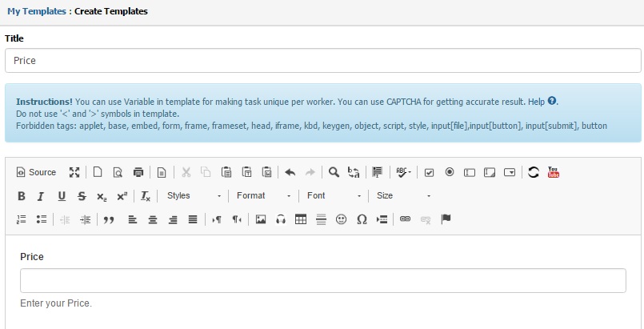This screenshot has height=329, width=644.
Task: Insert a selection field form element
Action: [x=510, y=172]
